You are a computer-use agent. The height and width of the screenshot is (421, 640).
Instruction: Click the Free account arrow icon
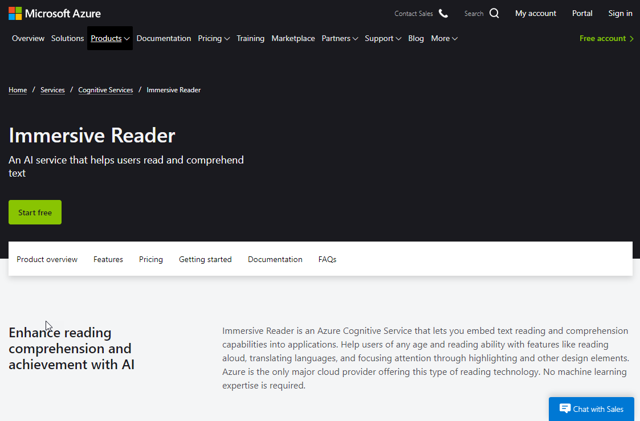click(x=631, y=39)
